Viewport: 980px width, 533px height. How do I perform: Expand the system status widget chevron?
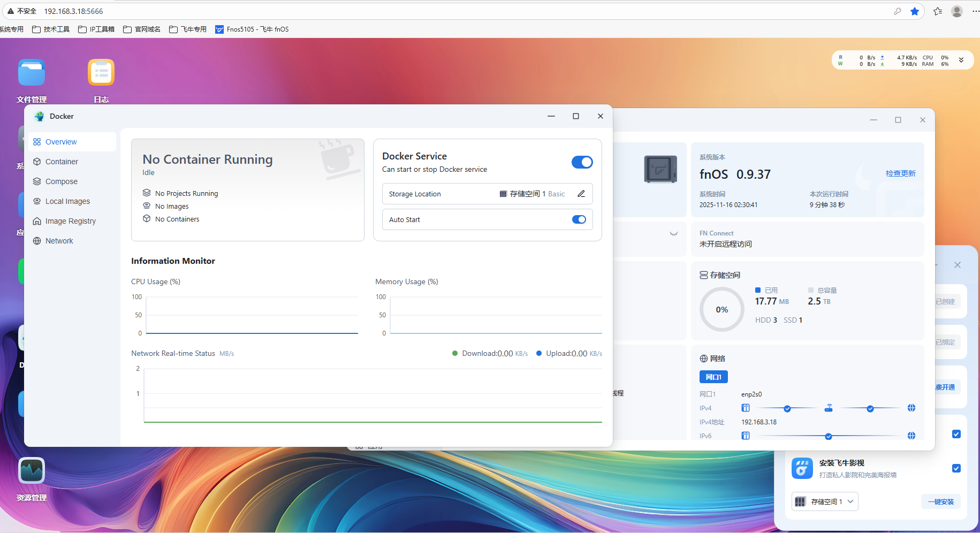[961, 60]
